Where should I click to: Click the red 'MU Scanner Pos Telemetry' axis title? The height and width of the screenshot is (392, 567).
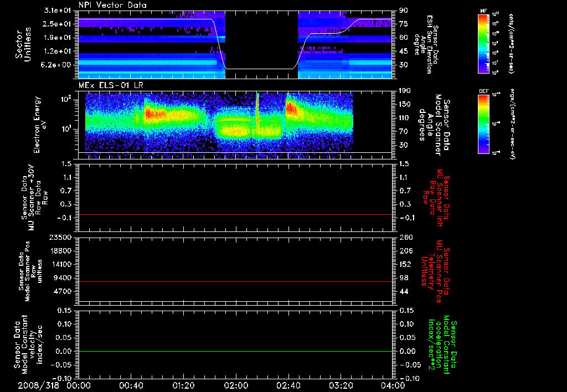[x=436, y=271]
